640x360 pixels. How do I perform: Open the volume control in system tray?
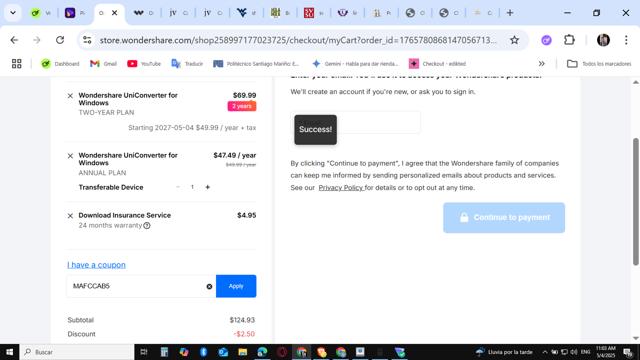[574, 352]
